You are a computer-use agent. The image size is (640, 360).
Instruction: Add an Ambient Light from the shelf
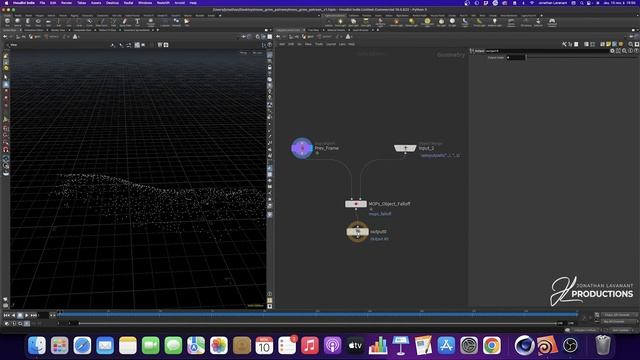[x=495, y=22]
